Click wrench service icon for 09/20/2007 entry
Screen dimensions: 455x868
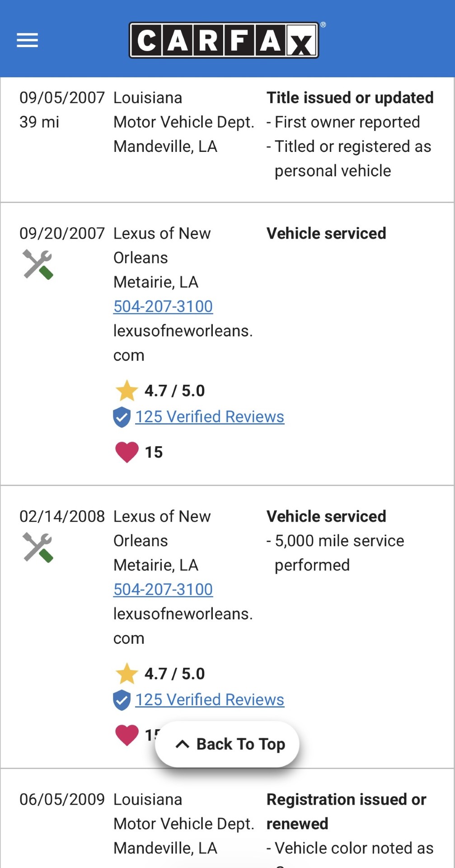38,264
